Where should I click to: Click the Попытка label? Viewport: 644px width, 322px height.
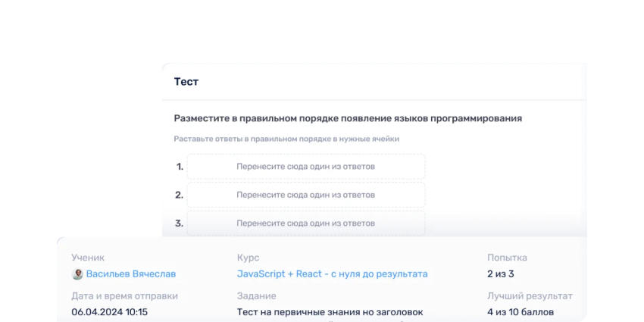coord(507,258)
